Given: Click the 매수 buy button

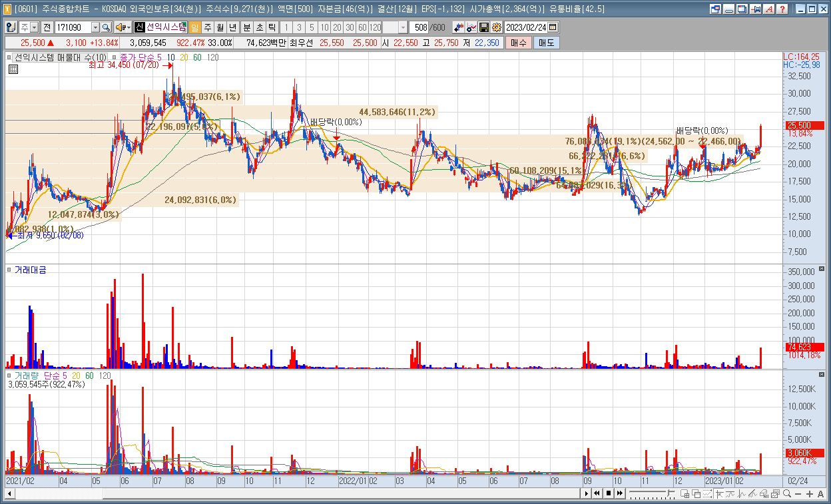Looking at the screenshot, I should click(518, 43).
